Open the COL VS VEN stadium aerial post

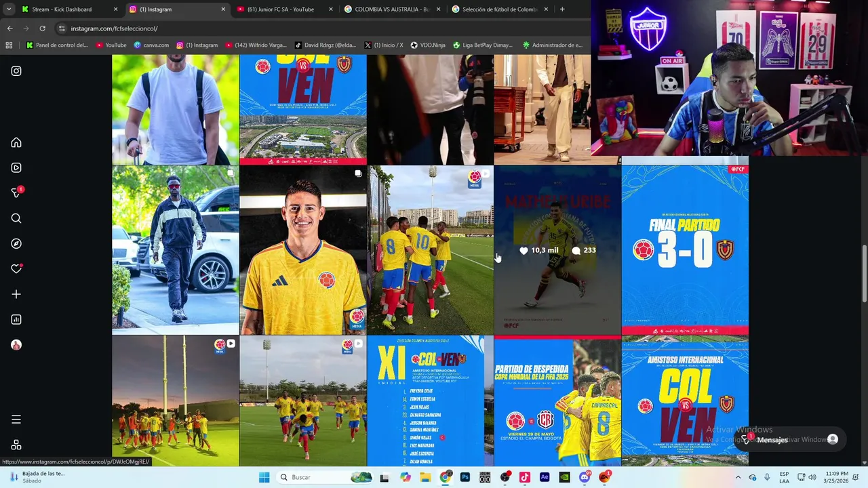pyautogui.click(x=302, y=110)
